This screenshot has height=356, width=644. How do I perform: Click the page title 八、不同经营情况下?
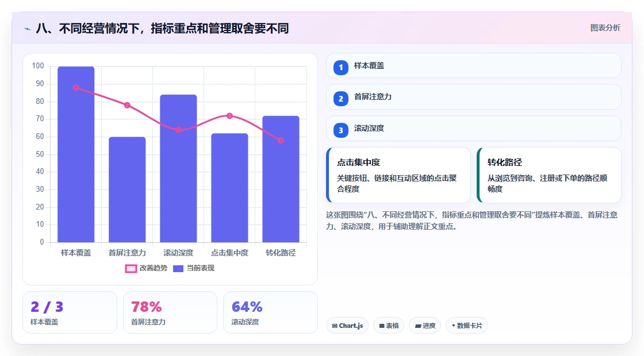click(162, 28)
